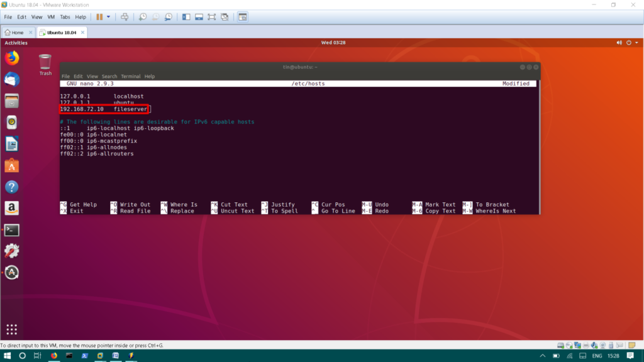Click the VMware pause VM button

[x=99, y=17]
